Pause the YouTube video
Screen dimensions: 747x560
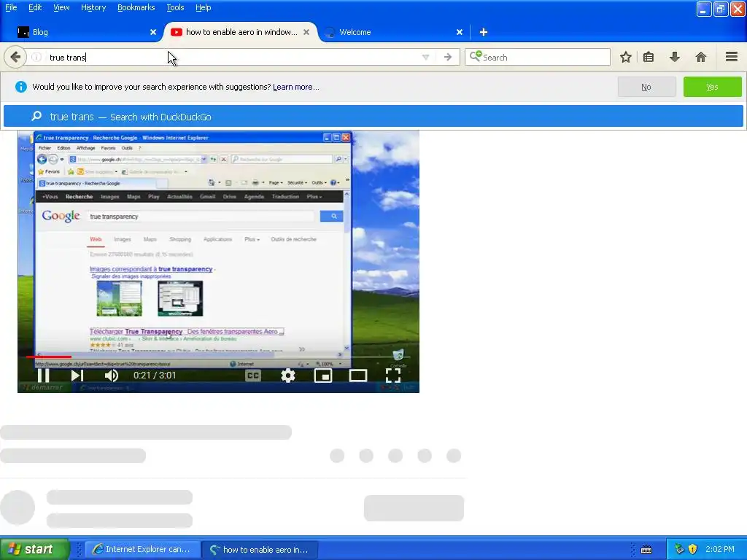(x=43, y=376)
